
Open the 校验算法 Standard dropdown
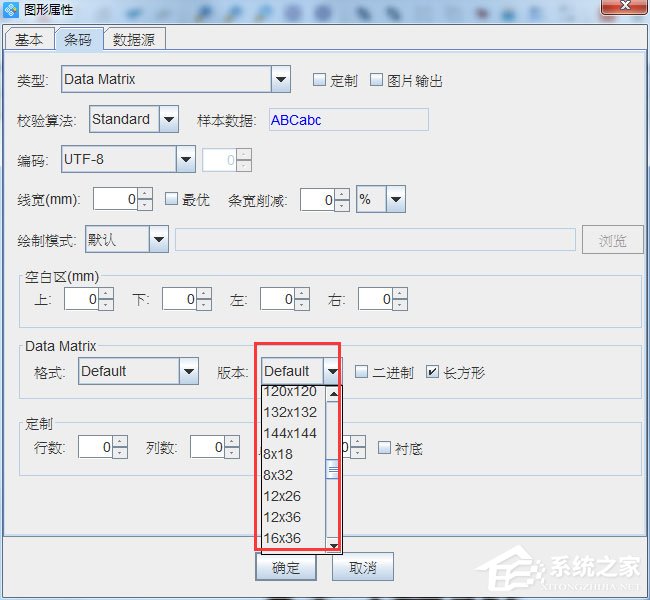click(169, 119)
